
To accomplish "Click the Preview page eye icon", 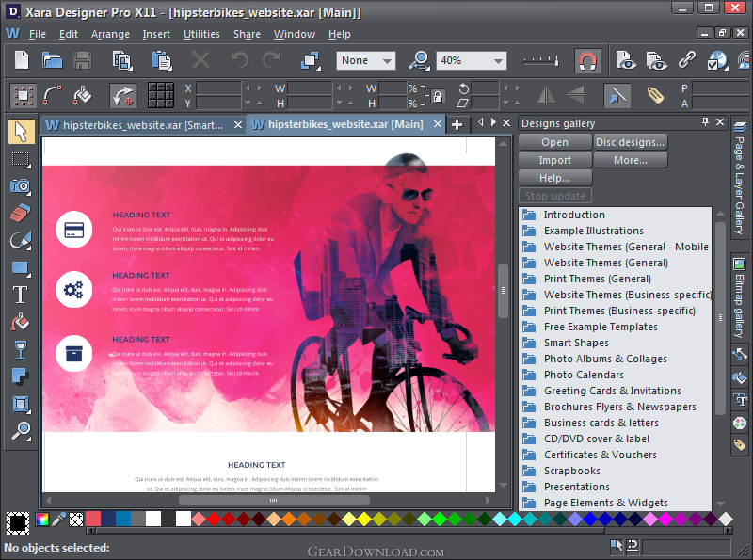I will (x=626, y=60).
